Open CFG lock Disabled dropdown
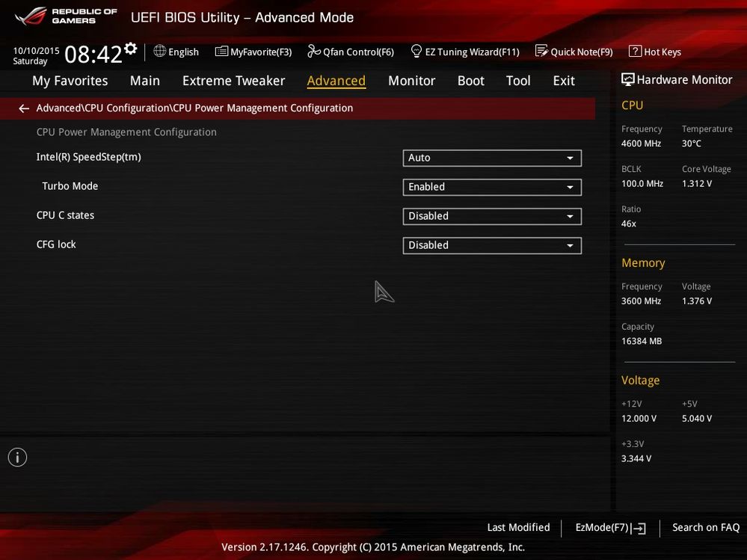This screenshot has width=747, height=560. coord(492,245)
